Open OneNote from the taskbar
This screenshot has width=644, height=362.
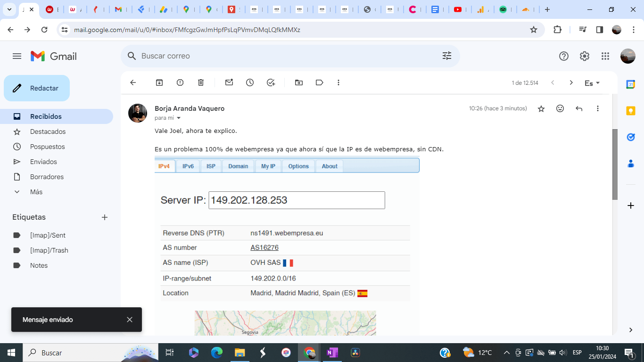click(x=332, y=353)
